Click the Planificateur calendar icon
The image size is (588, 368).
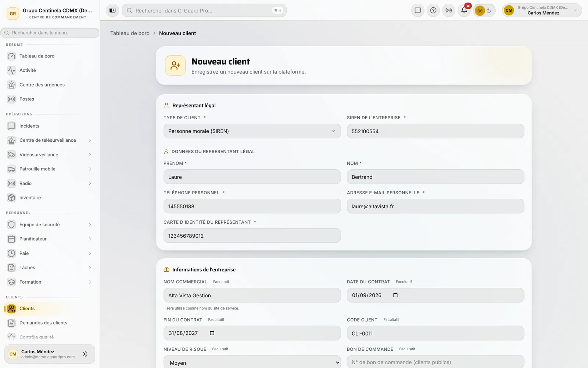11,239
